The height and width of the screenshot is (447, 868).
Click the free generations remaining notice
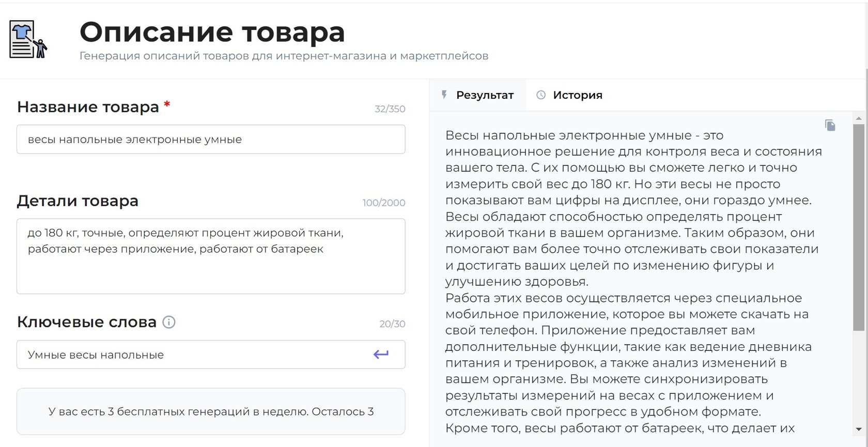(x=211, y=411)
